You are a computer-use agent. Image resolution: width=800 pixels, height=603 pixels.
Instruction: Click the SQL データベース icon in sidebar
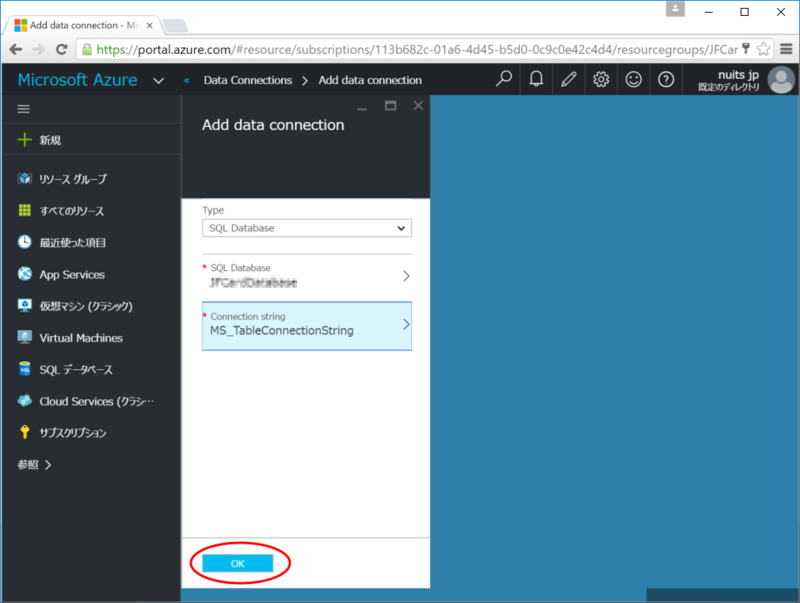tap(24, 369)
